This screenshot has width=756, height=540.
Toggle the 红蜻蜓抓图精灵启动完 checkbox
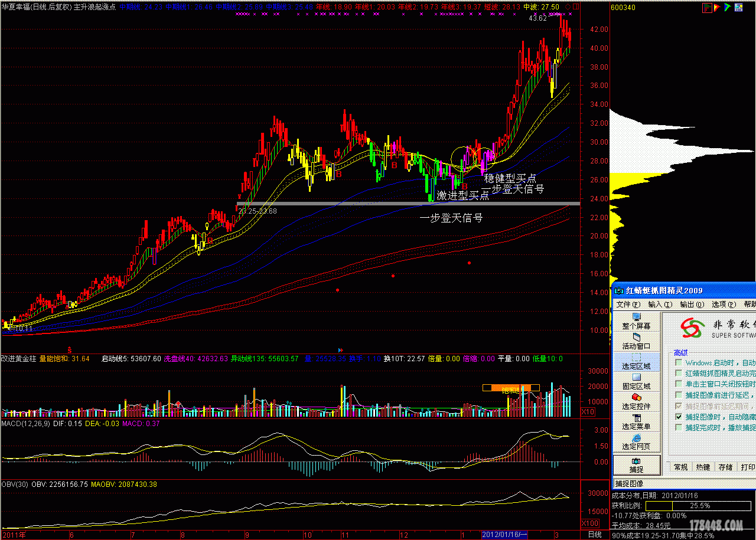click(x=679, y=374)
